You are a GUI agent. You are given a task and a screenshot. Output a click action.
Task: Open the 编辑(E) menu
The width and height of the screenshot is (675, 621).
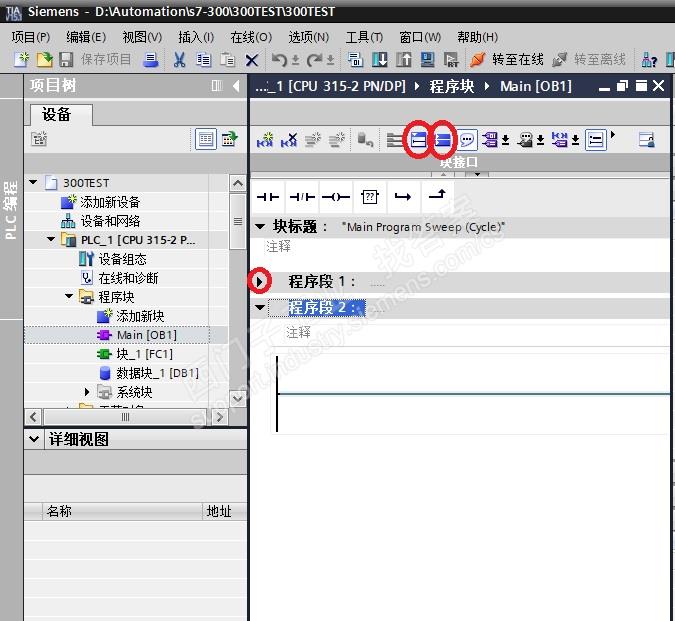[x=86, y=37]
